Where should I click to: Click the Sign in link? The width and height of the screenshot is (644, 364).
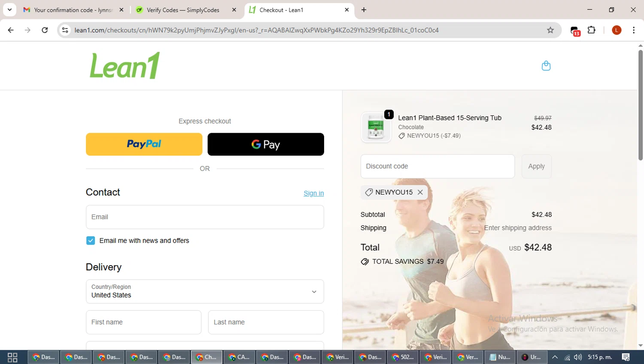point(313,193)
